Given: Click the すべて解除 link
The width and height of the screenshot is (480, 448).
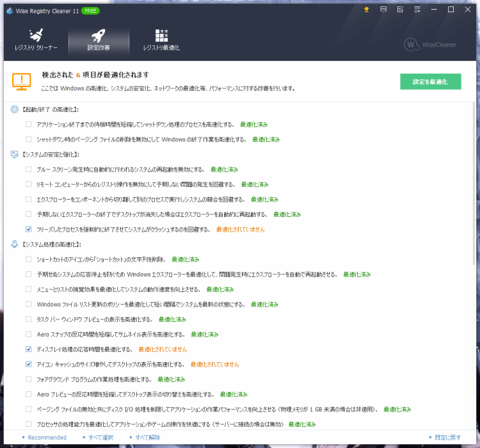Looking at the screenshot, I should pos(148,437).
